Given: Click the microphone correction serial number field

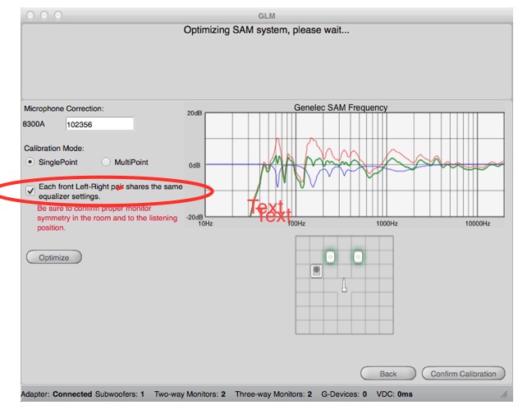Looking at the screenshot, I should (x=99, y=124).
